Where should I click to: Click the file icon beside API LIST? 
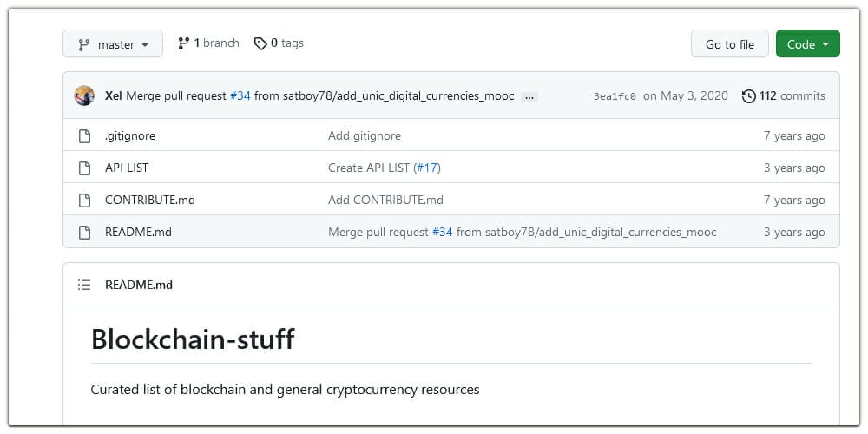[84, 168]
